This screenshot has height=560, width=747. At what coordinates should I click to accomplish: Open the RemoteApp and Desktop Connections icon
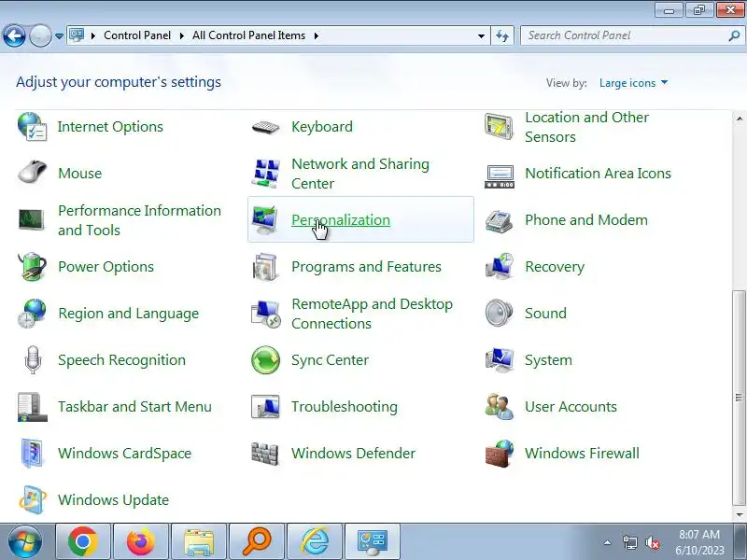click(265, 314)
